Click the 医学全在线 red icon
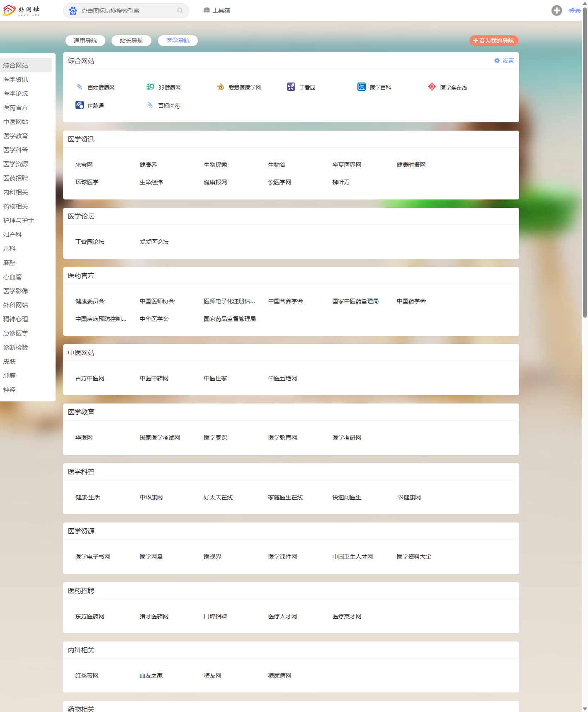This screenshot has width=588, height=712. point(432,87)
